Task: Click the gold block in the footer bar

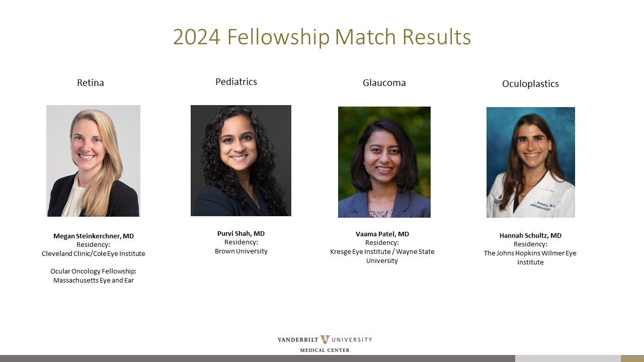Action: (632, 358)
